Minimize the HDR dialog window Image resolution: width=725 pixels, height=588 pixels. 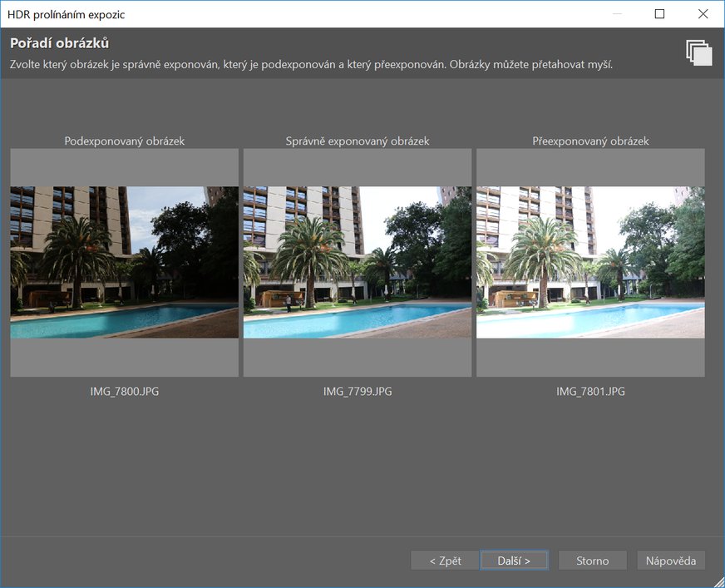tap(616, 14)
